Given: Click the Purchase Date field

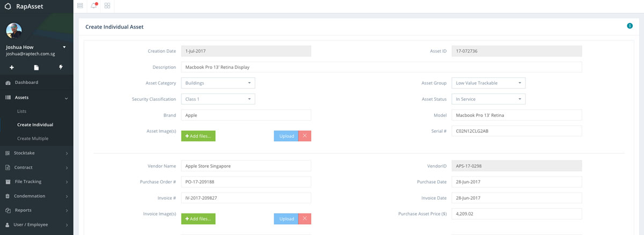Looking at the screenshot, I should tap(517, 182).
